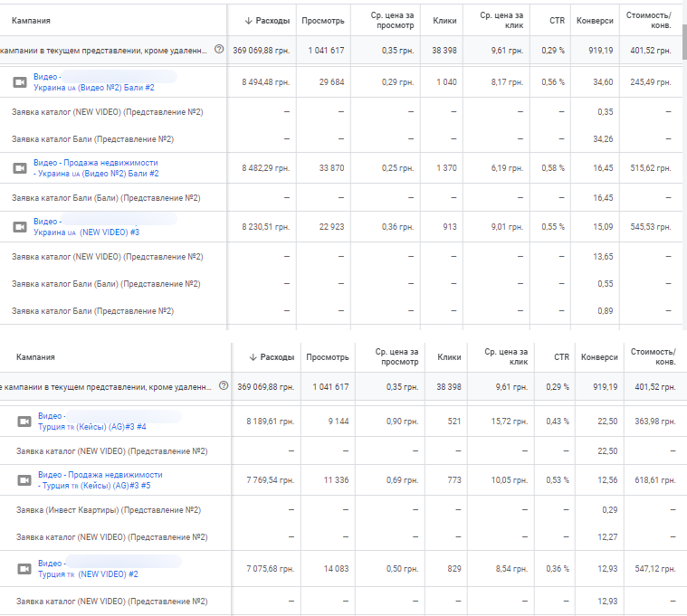Sort by CTR column in lower table
The height and width of the screenshot is (616, 687).
562,357
